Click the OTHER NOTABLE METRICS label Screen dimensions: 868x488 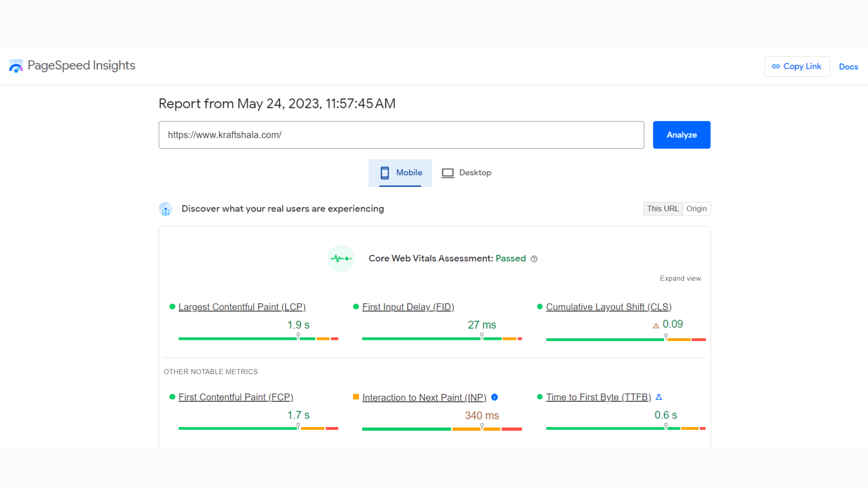click(x=211, y=371)
